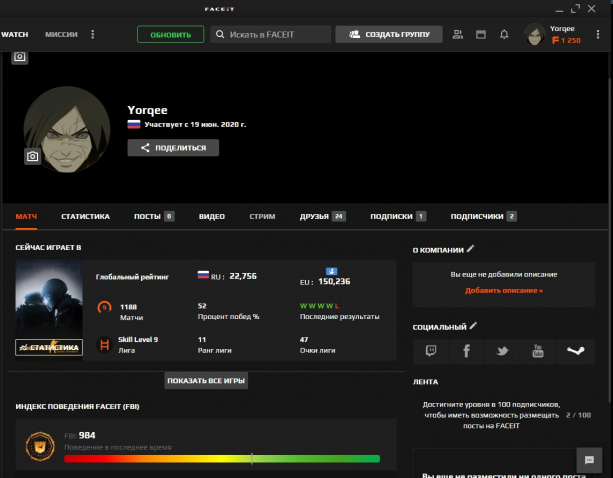Image resolution: width=613 pixels, height=478 pixels.
Task: Click the YouTube social icon
Action: click(x=538, y=351)
